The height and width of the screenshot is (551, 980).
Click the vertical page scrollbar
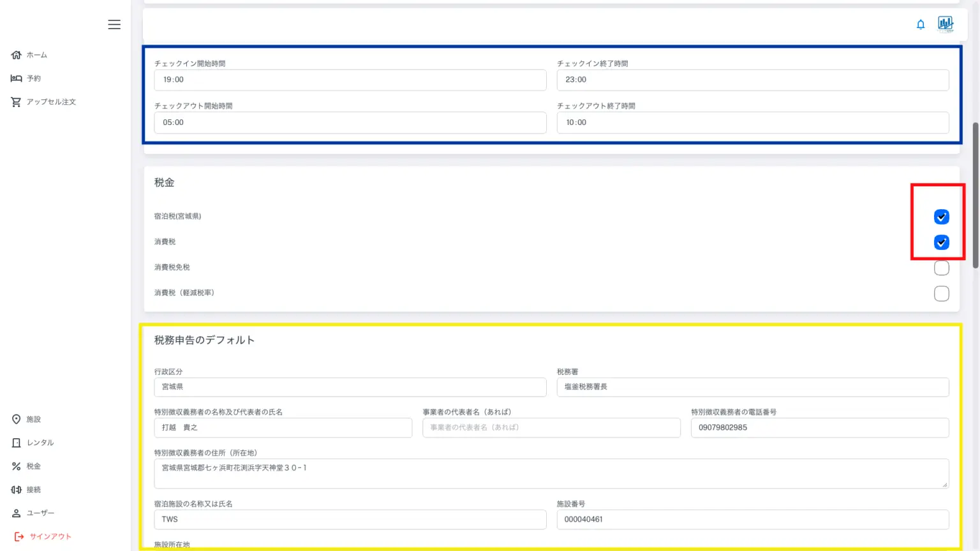pyautogui.click(x=975, y=195)
